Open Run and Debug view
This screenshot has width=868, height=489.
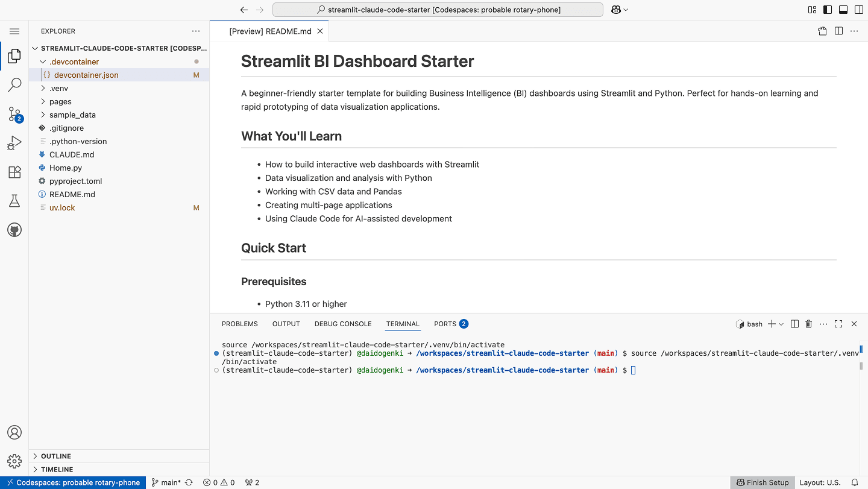click(14, 143)
